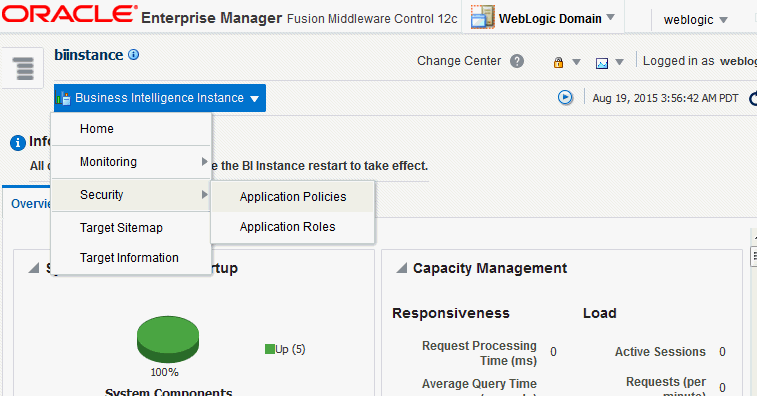Click the Active Sessions label
Image resolution: width=757 pixels, height=396 pixels.
tap(660, 352)
